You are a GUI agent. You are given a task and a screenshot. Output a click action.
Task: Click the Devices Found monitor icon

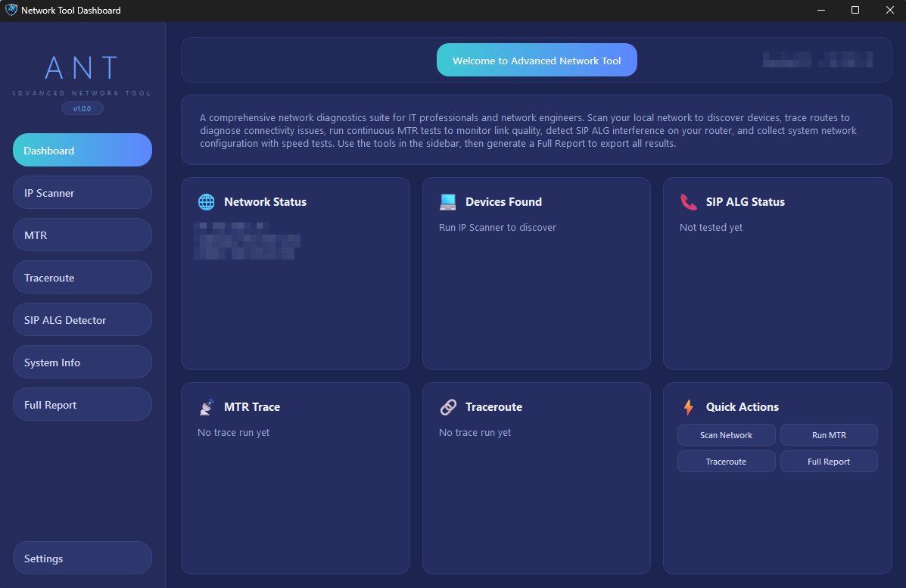point(447,201)
